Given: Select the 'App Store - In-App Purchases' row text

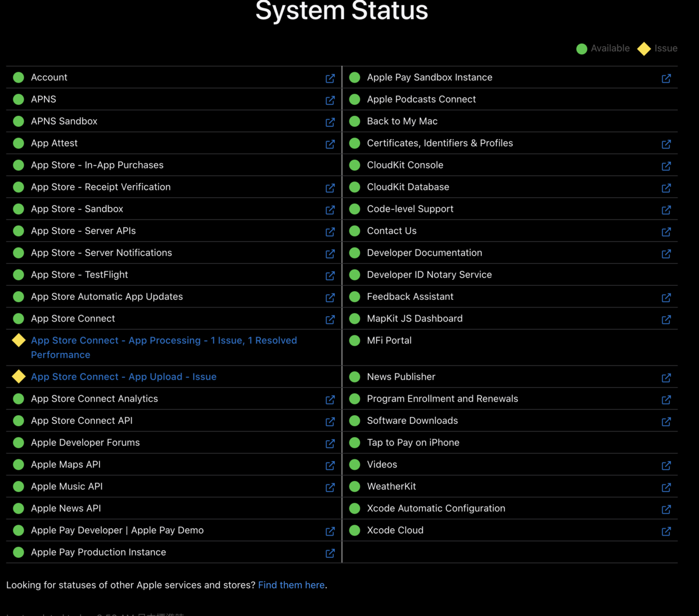Looking at the screenshot, I should tap(97, 165).
